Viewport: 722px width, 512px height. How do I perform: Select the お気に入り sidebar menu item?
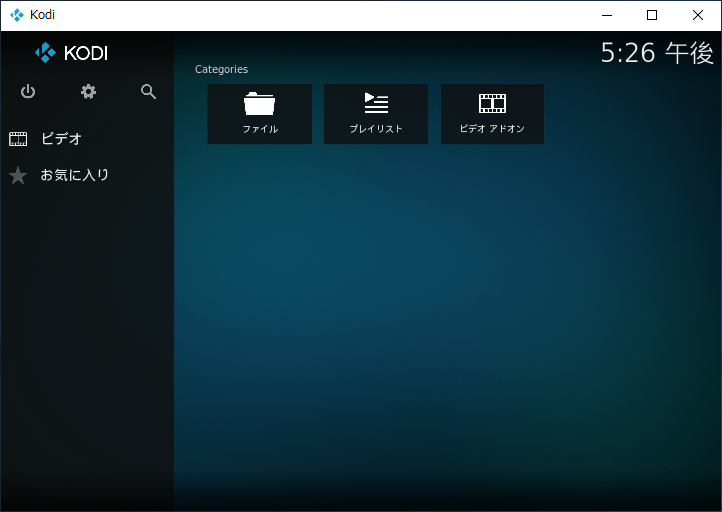tap(75, 175)
